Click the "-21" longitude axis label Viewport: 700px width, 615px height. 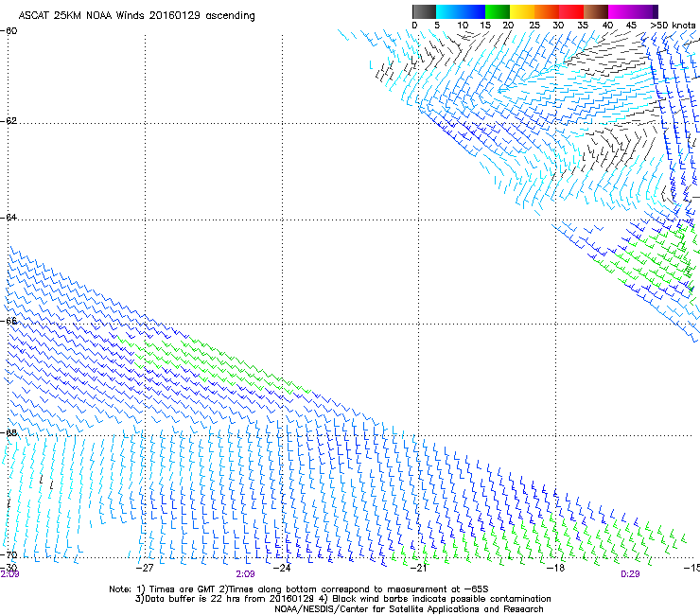pyautogui.click(x=418, y=568)
